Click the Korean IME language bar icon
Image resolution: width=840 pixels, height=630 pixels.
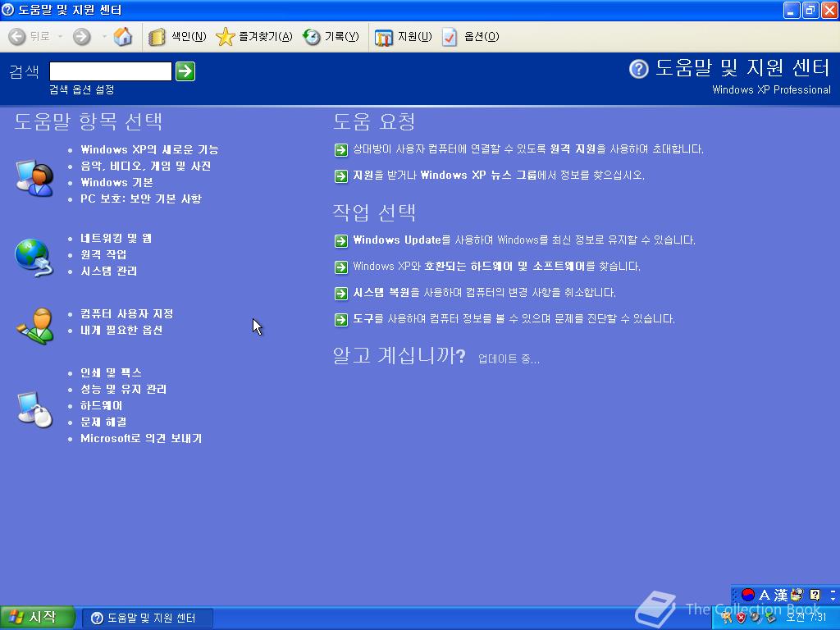click(x=748, y=595)
